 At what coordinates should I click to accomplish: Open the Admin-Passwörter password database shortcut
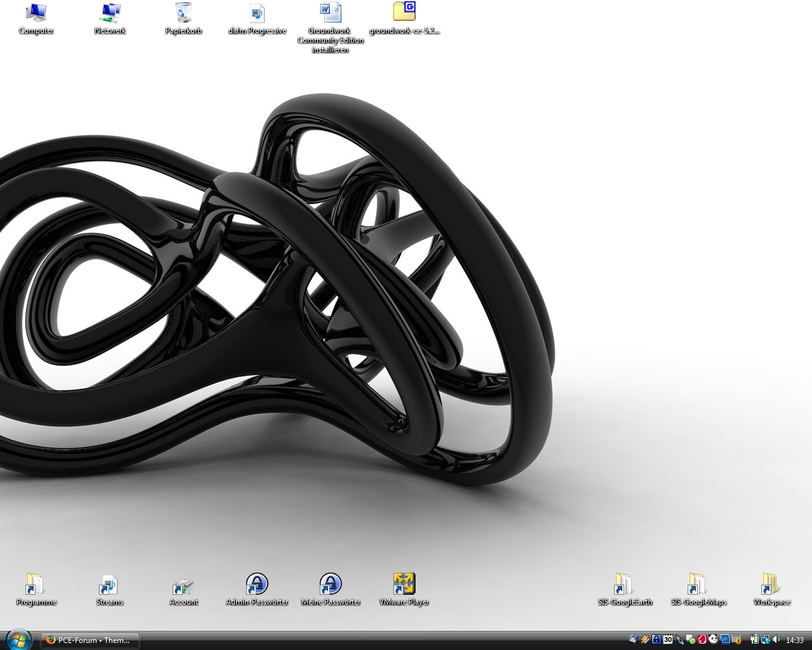257,584
